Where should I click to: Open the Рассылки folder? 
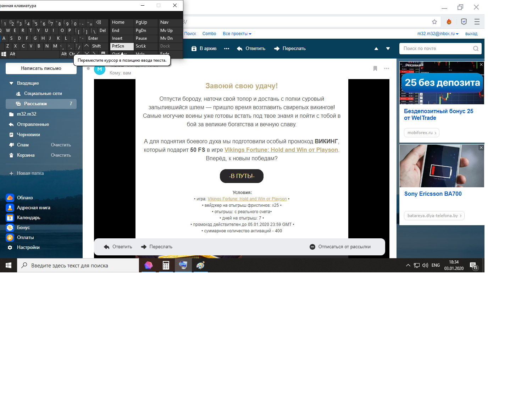tap(35, 104)
